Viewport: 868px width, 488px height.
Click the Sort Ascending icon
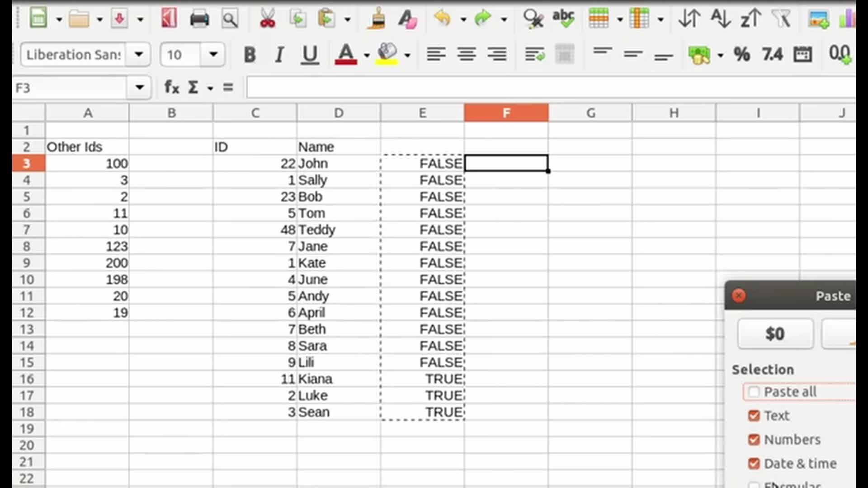coord(720,18)
